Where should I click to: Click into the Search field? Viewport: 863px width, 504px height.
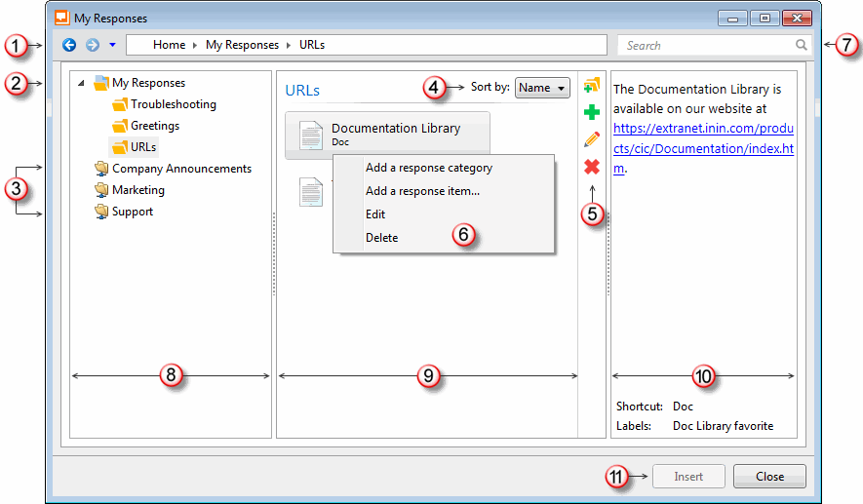(x=707, y=45)
